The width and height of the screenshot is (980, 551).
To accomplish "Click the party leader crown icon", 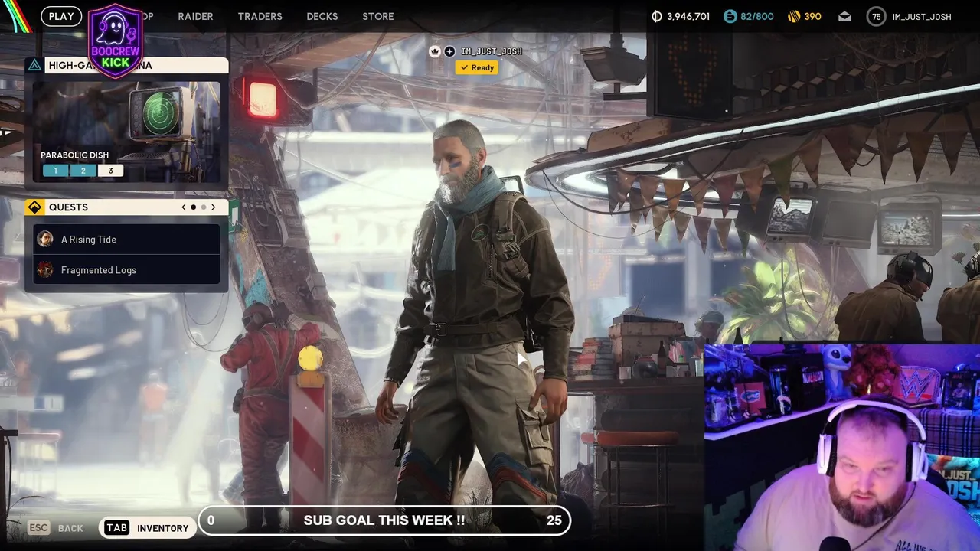I will coord(435,51).
